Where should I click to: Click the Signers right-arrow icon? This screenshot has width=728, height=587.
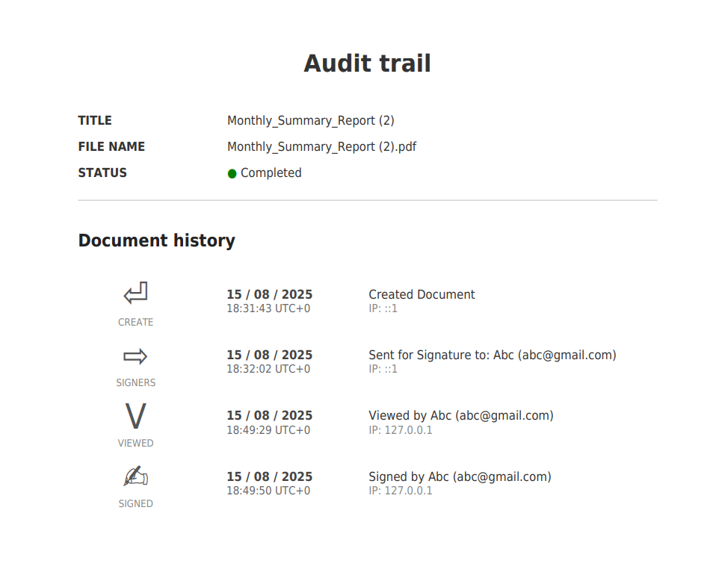coord(135,356)
